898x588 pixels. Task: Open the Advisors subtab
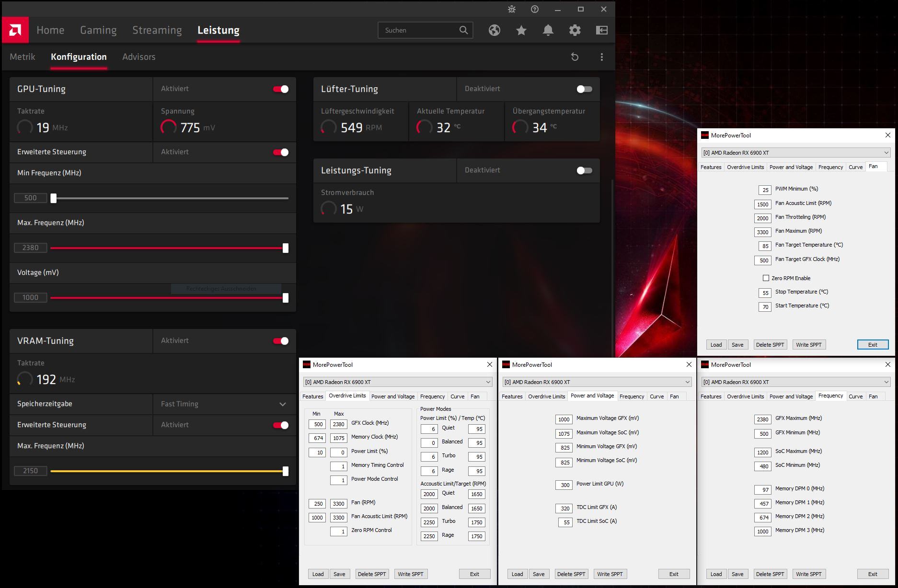point(139,57)
